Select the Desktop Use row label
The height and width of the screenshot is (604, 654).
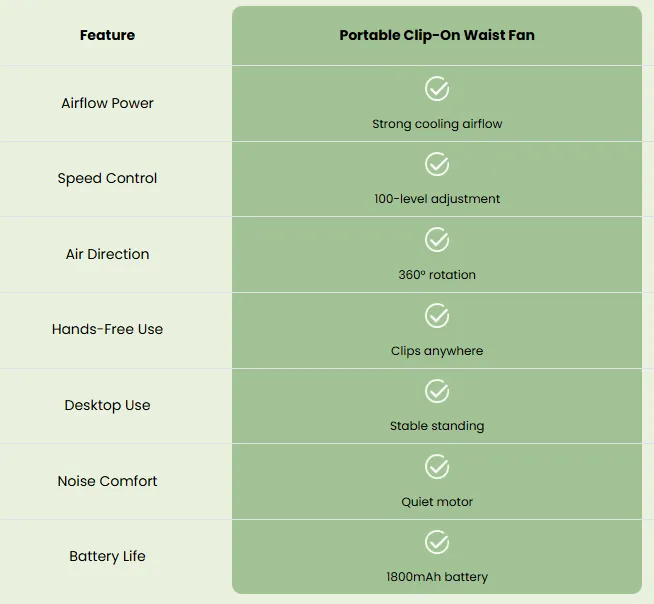(107, 405)
